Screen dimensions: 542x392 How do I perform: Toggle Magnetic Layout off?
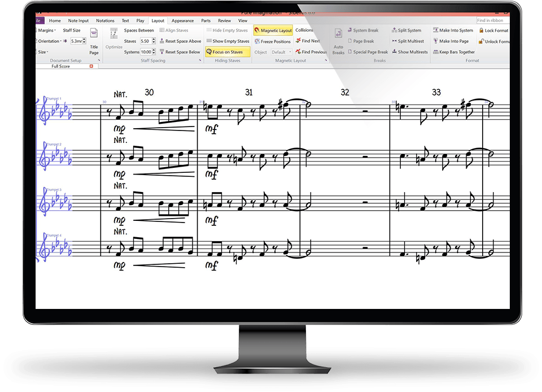(x=273, y=31)
